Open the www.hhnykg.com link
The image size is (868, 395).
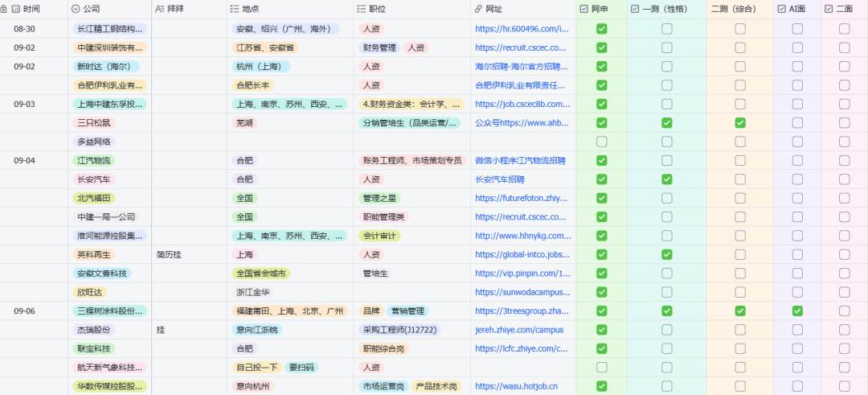(x=522, y=236)
